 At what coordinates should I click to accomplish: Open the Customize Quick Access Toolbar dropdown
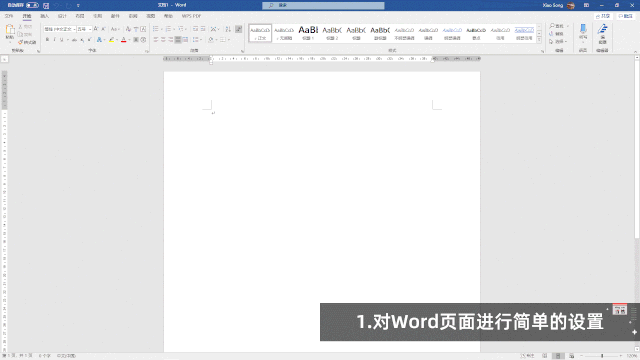coord(78,6)
